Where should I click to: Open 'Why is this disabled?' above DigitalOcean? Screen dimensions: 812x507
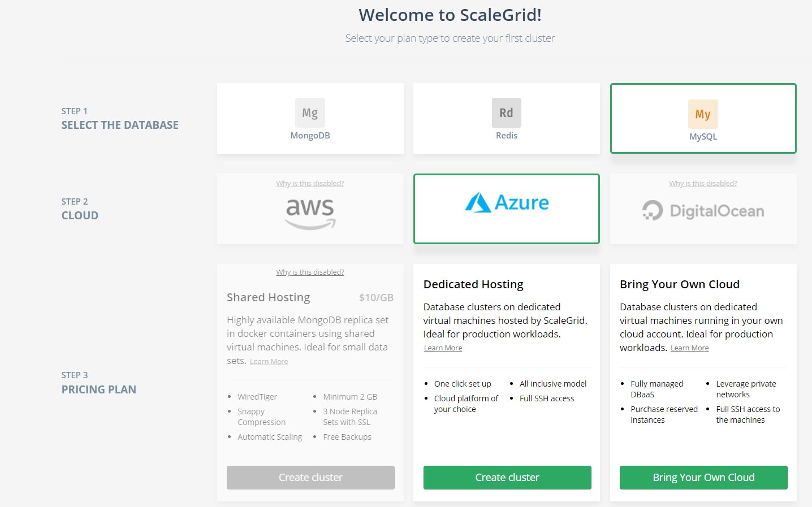pyautogui.click(x=703, y=183)
